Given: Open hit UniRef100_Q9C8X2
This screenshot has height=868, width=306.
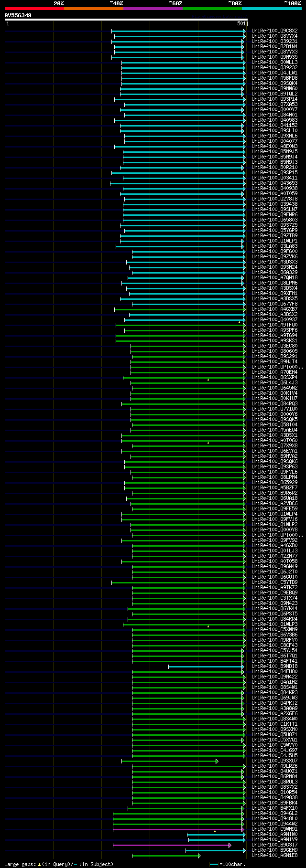Looking at the screenshot, I should (274, 31).
